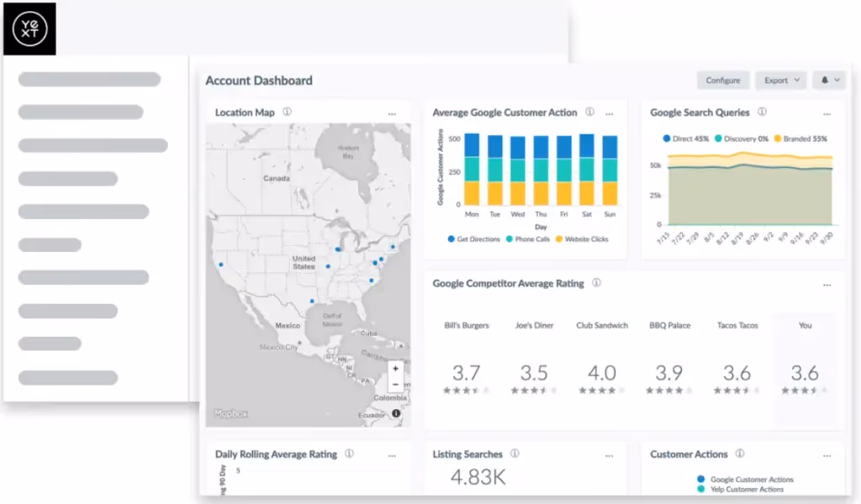Viewport: 861px width, 504px height.
Task: Click info icon beside Customer Actions
Action: [x=740, y=454]
